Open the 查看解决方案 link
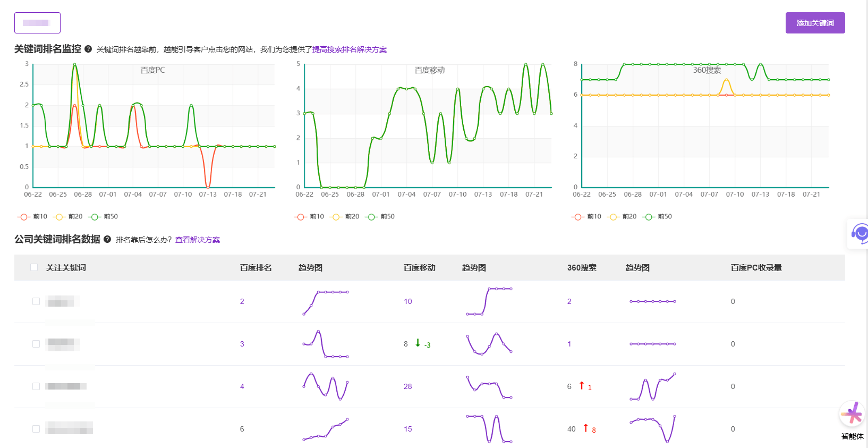This screenshot has width=868, height=448. point(197,240)
